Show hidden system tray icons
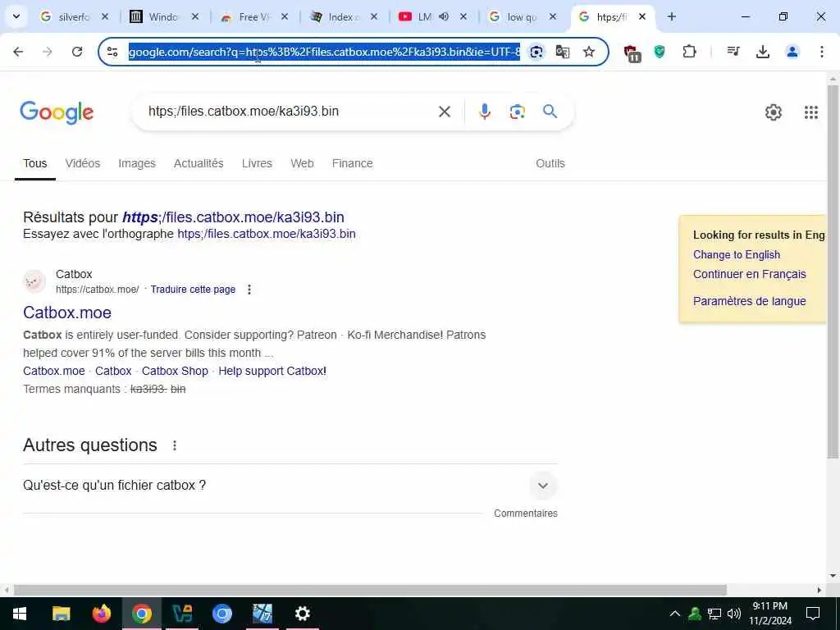Screen dimensions: 840x630 (675, 614)
